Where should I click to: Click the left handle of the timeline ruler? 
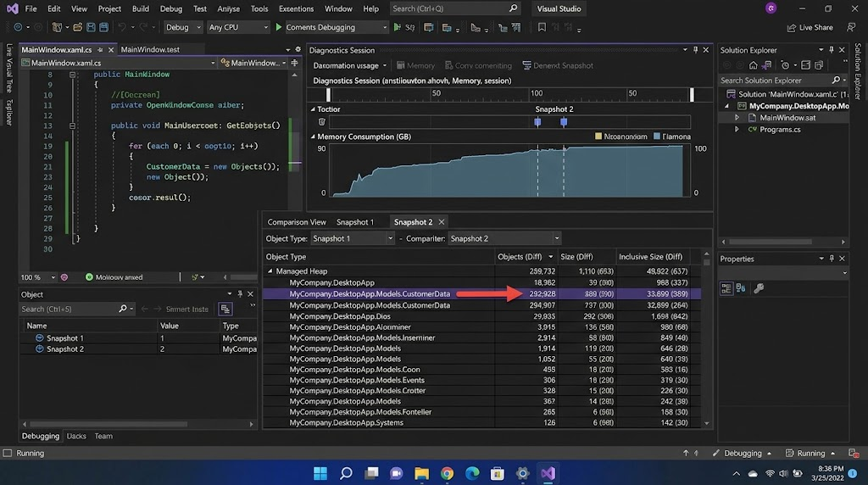click(x=328, y=95)
